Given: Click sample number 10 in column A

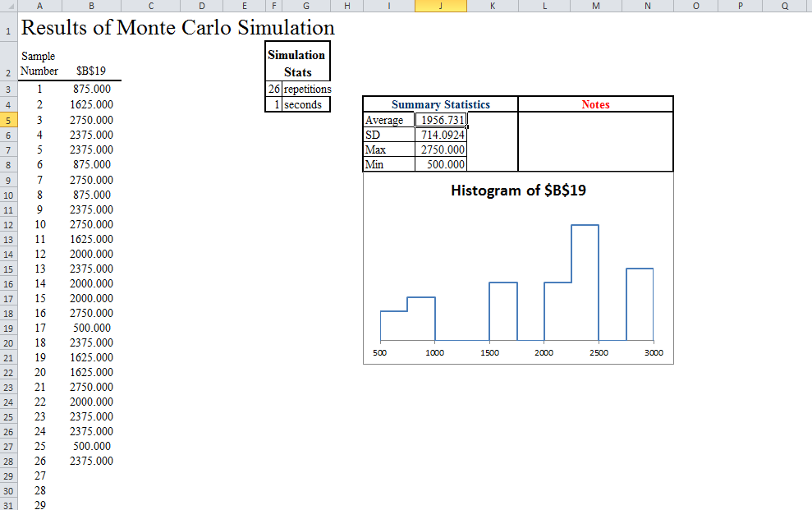Looking at the screenshot, I should (x=40, y=225).
